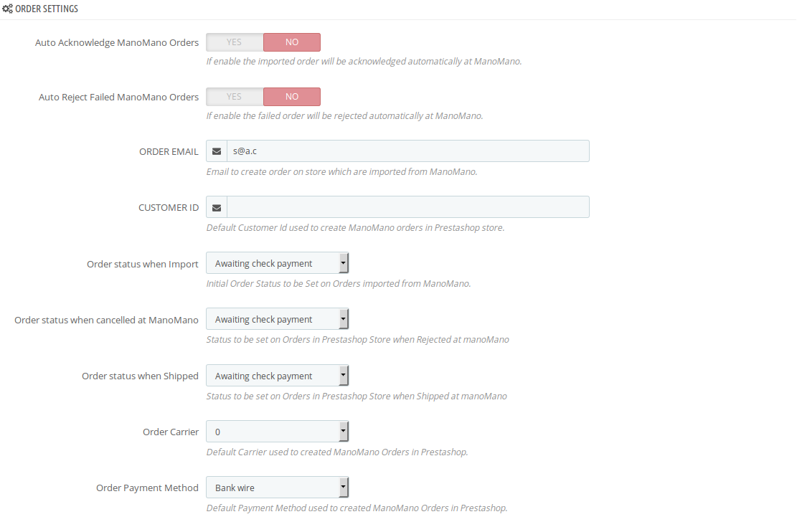Open the Order Payment Method dropdown
The height and width of the screenshot is (532, 797).
tap(278, 487)
